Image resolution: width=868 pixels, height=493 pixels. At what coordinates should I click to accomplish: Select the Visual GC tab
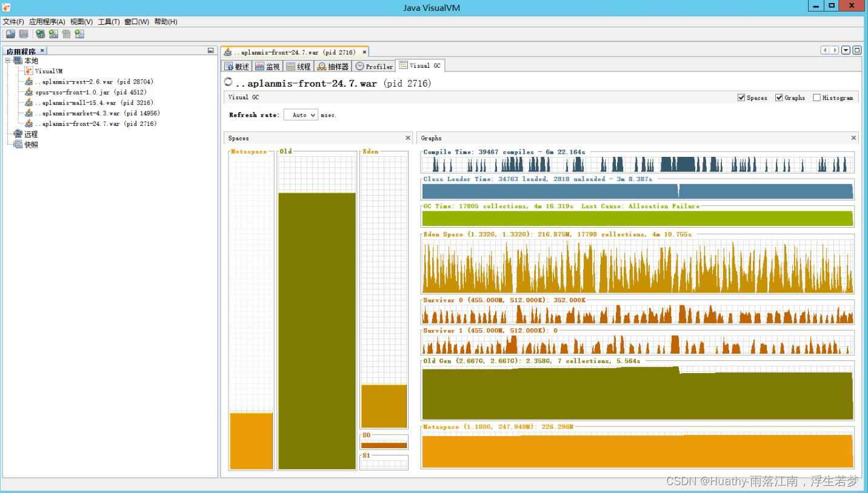(x=421, y=66)
